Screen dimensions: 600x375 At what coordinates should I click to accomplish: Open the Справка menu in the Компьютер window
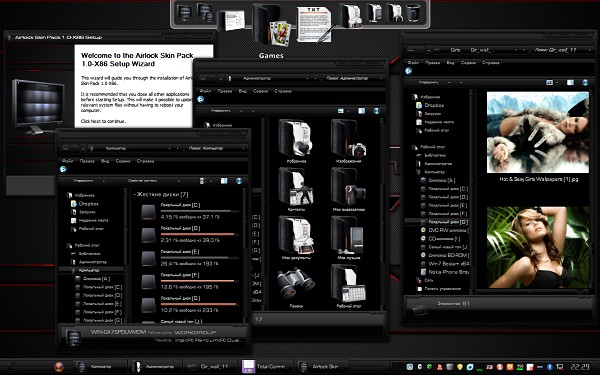145,161
